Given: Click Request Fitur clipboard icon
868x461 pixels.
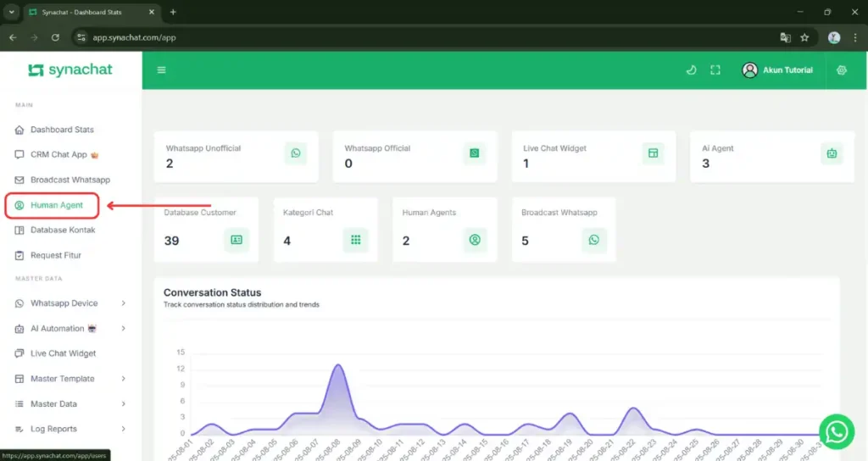Looking at the screenshot, I should click(x=19, y=255).
